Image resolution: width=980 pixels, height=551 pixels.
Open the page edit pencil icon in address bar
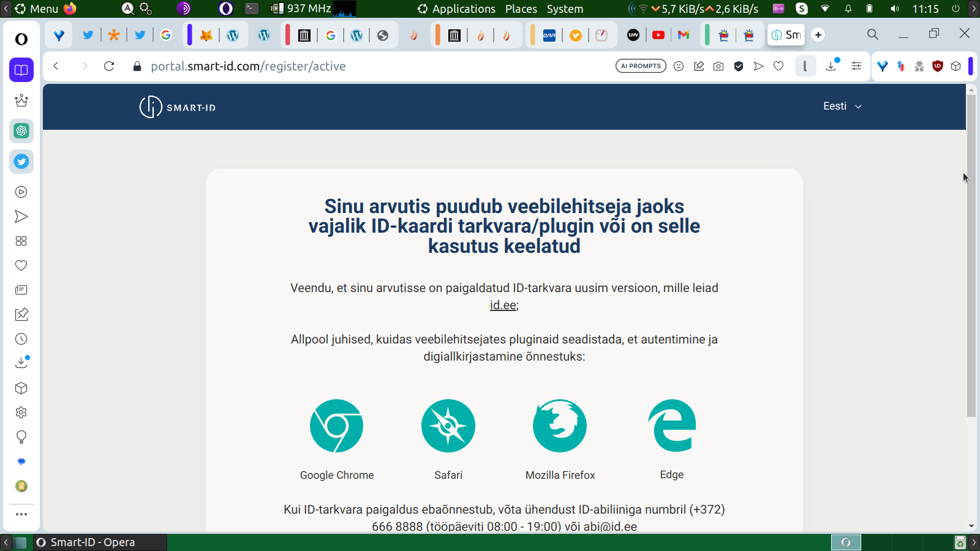[699, 66]
